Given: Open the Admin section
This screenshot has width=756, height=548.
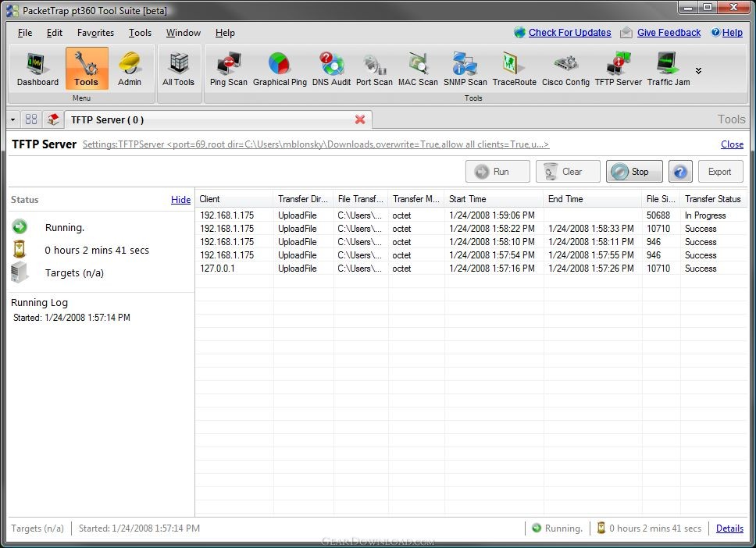Looking at the screenshot, I should pyautogui.click(x=129, y=69).
